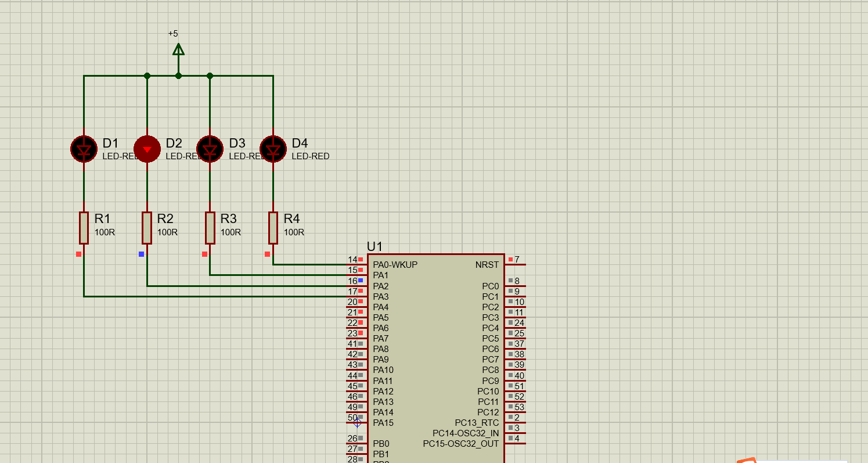Click the D2 reference label

coord(174,143)
